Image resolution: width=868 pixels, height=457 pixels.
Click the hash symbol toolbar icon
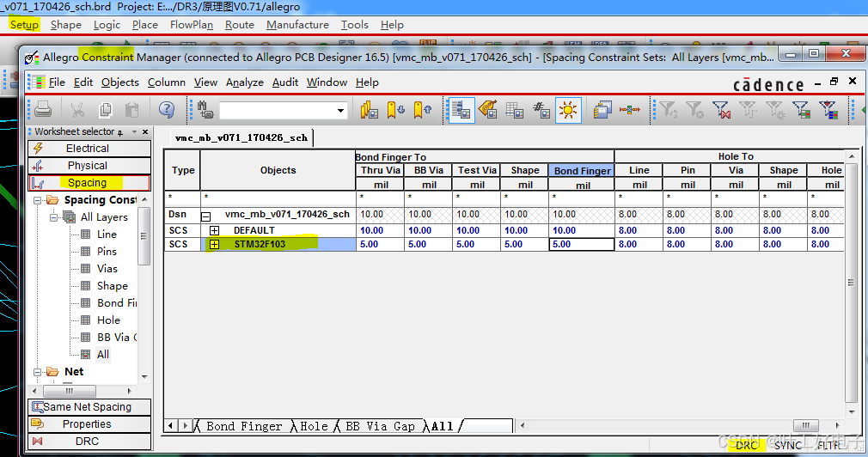[541, 110]
